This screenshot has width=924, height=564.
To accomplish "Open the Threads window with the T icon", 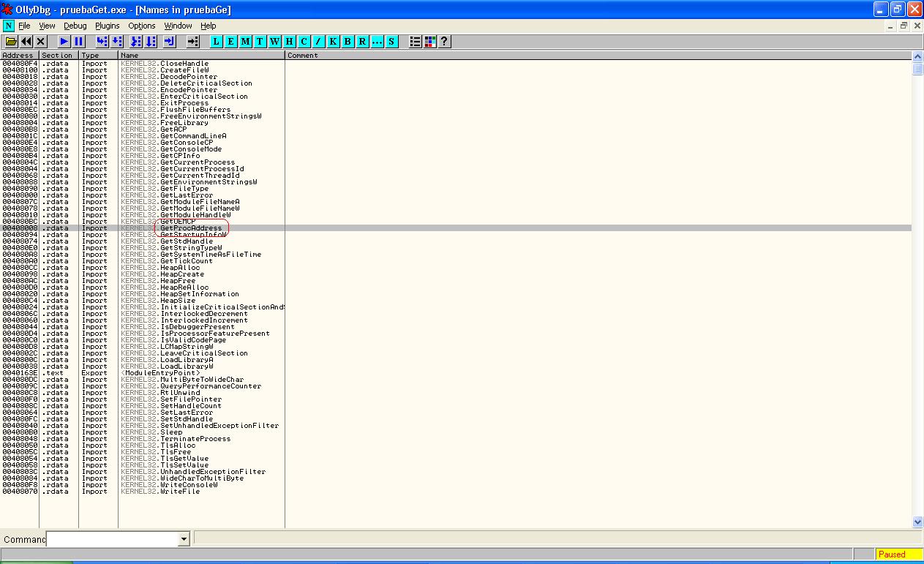I will click(x=260, y=42).
